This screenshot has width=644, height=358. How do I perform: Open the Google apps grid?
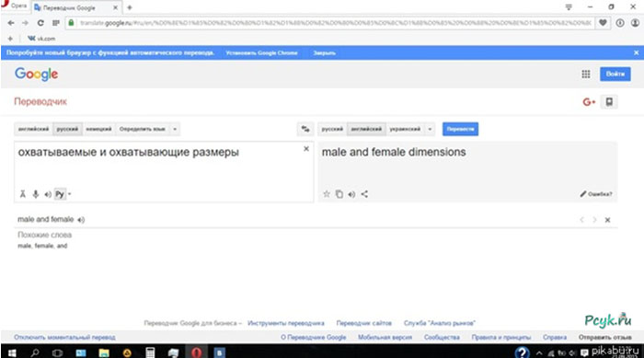(x=586, y=74)
